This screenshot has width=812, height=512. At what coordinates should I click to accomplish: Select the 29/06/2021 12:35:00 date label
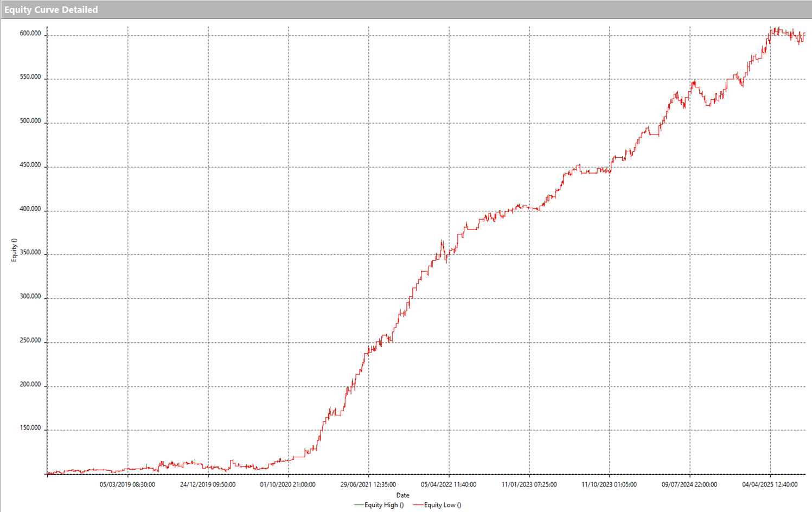click(368, 484)
